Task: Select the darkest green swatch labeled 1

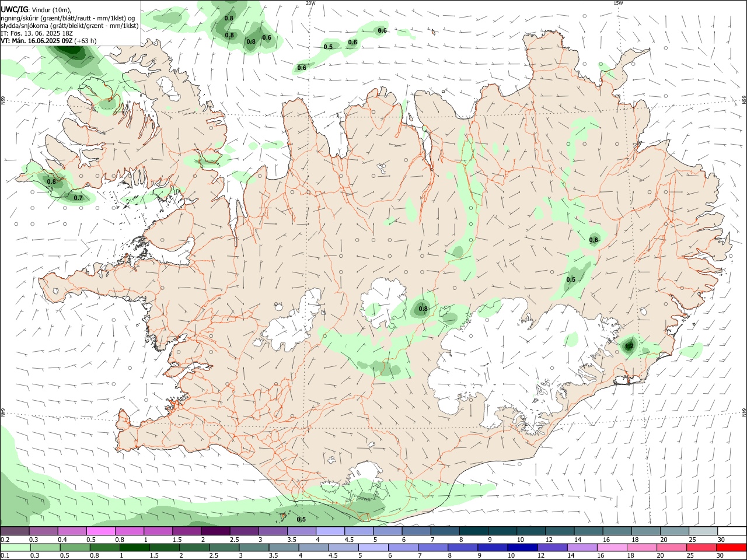Action: coord(135,548)
